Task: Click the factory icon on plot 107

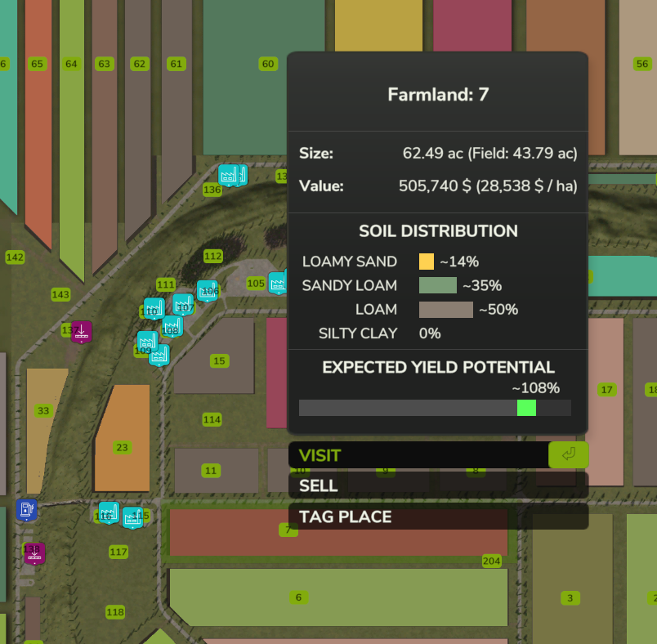Action: click(183, 305)
